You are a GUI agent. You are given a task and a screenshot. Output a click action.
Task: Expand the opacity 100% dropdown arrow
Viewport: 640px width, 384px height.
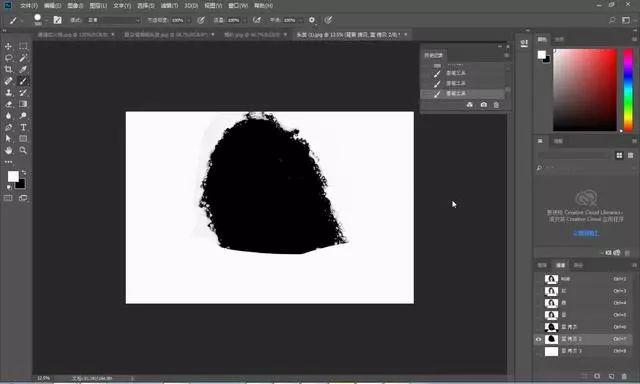coord(188,20)
